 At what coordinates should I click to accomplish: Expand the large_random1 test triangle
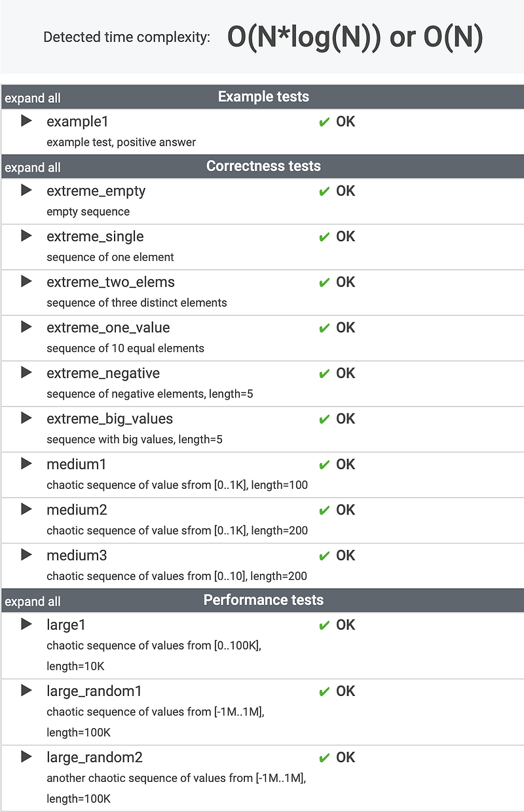[x=26, y=691]
